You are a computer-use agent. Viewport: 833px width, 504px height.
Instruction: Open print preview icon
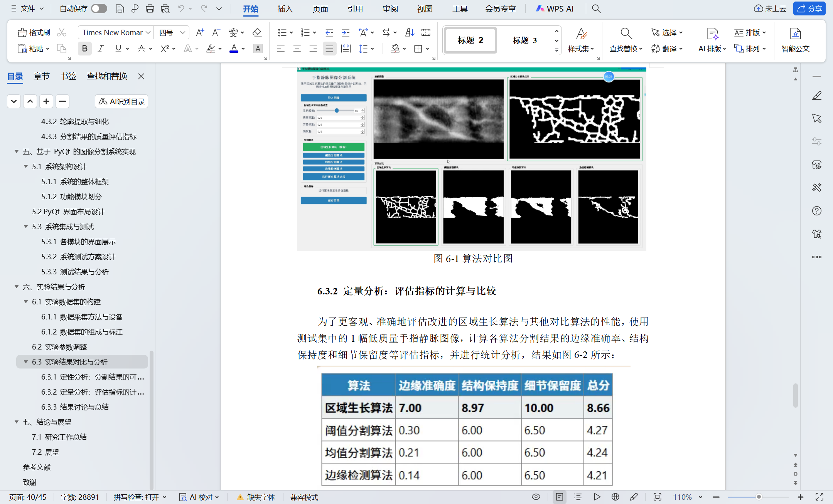pyautogui.click(x=165, y=8)
